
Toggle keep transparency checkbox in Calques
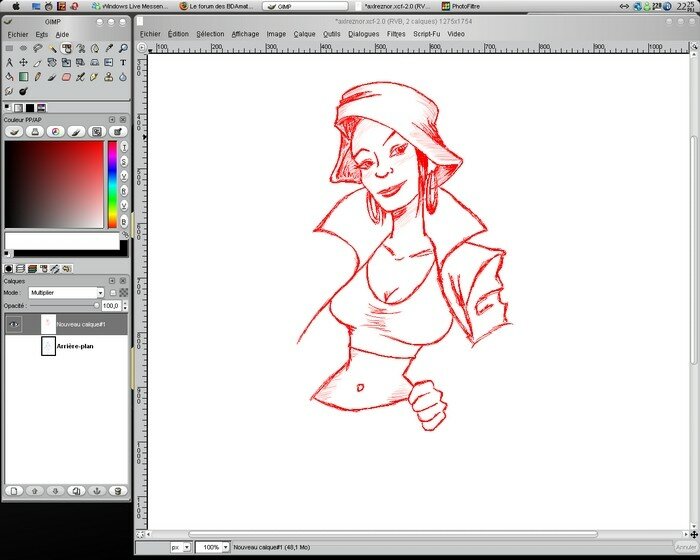point(113,293)
